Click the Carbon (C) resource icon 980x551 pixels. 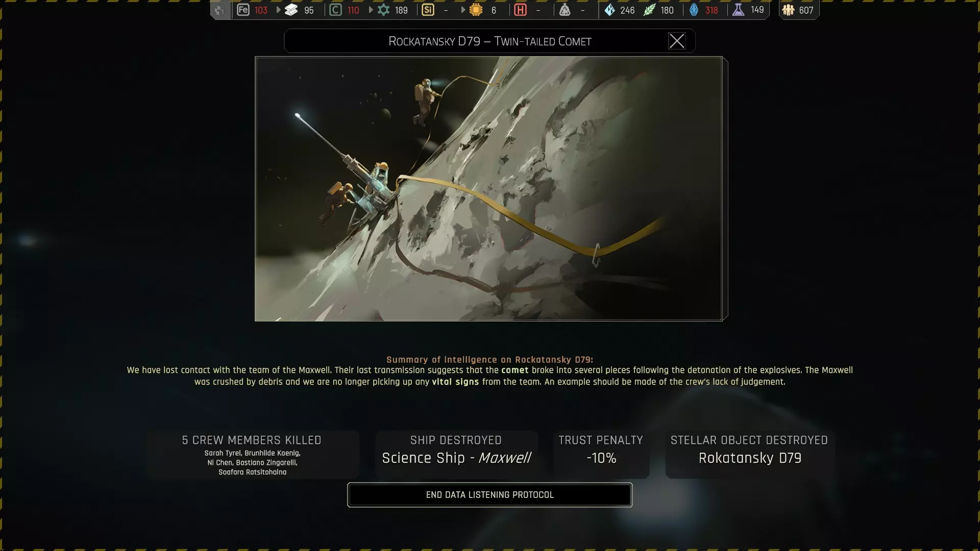point(335,10)
